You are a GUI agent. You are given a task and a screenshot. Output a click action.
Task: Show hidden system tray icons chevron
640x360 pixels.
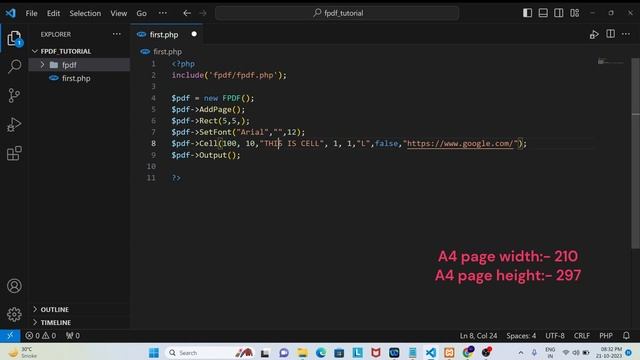coord(521,353)
